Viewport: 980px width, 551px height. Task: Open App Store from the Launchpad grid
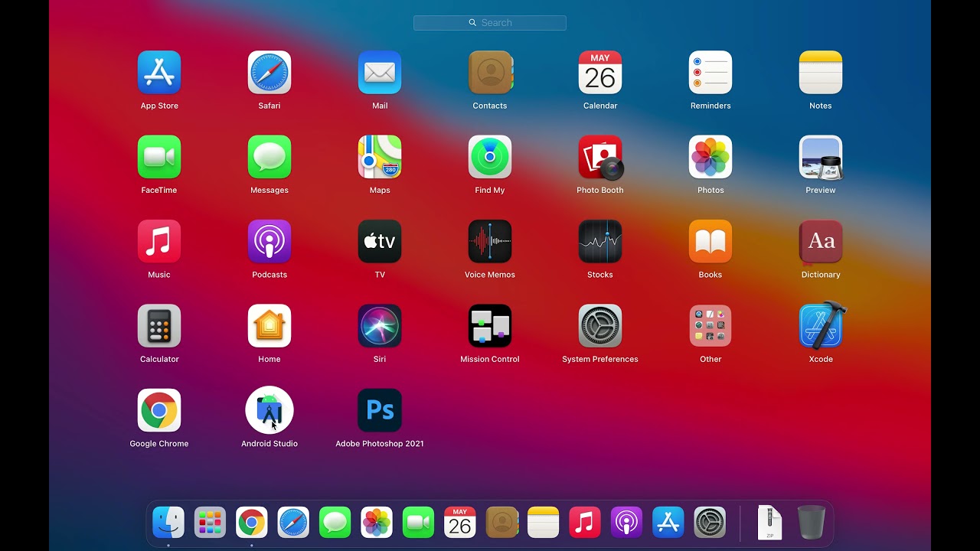[159, 73]
